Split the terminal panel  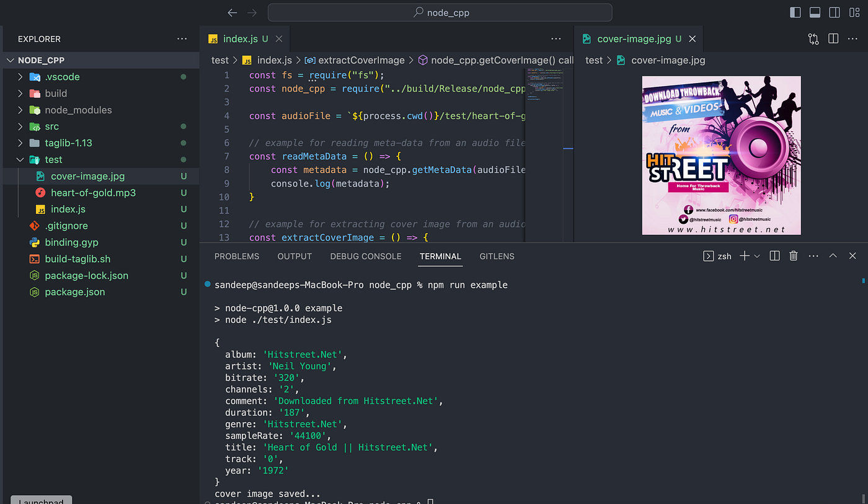[774, 255]
